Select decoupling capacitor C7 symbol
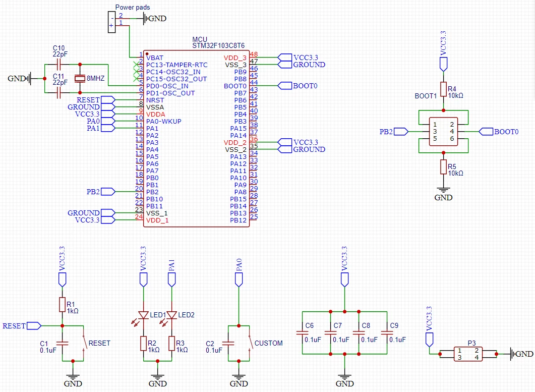The image size is (535, 392). (x=330, y=332)
